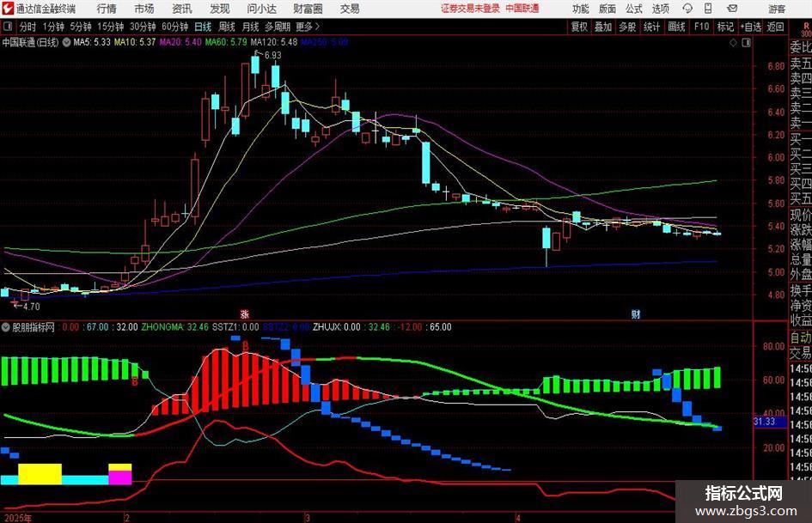The width and height of the screenshot is (812, 523).
Task: Expand more periods with the 更多 arrow
Action: click(308, 27)
